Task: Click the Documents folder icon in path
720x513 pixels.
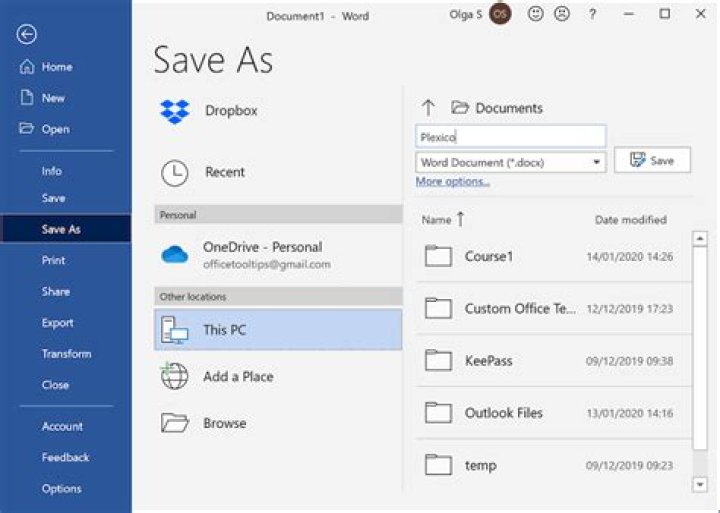Action: 460,107
